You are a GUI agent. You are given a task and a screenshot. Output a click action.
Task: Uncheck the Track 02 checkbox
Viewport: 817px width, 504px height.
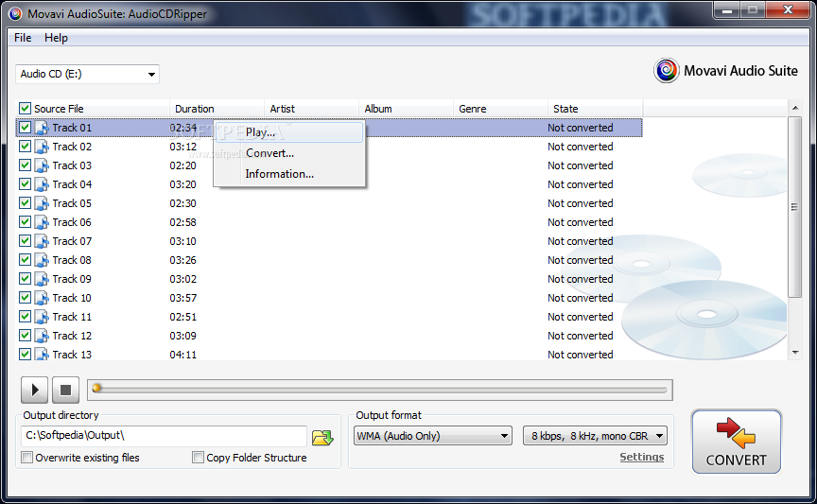pyautogui.click(x=25, y=146)
